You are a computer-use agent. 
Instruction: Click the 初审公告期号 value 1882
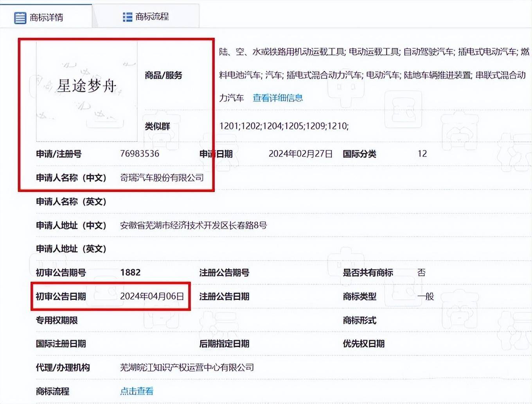pos(131,272)
